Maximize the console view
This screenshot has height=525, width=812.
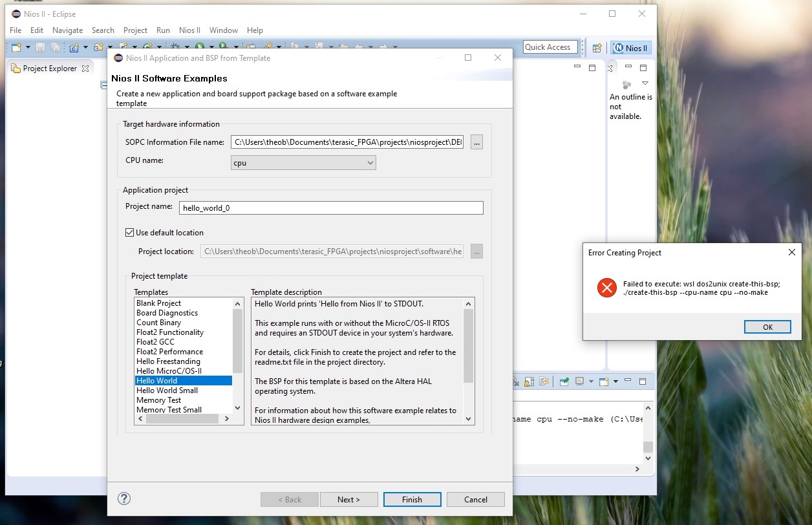click(x=643, y=381)
